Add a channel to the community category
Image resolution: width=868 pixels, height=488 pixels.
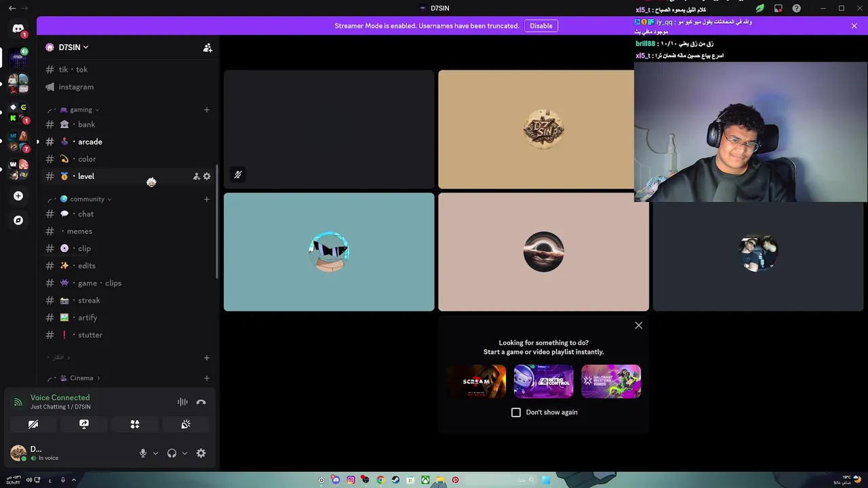pos(207,199)
